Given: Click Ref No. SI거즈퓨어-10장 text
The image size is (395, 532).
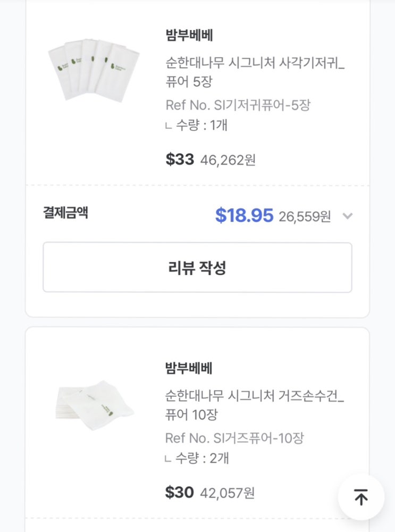Looking at the screenshot, I should click(x=234, y=438).
